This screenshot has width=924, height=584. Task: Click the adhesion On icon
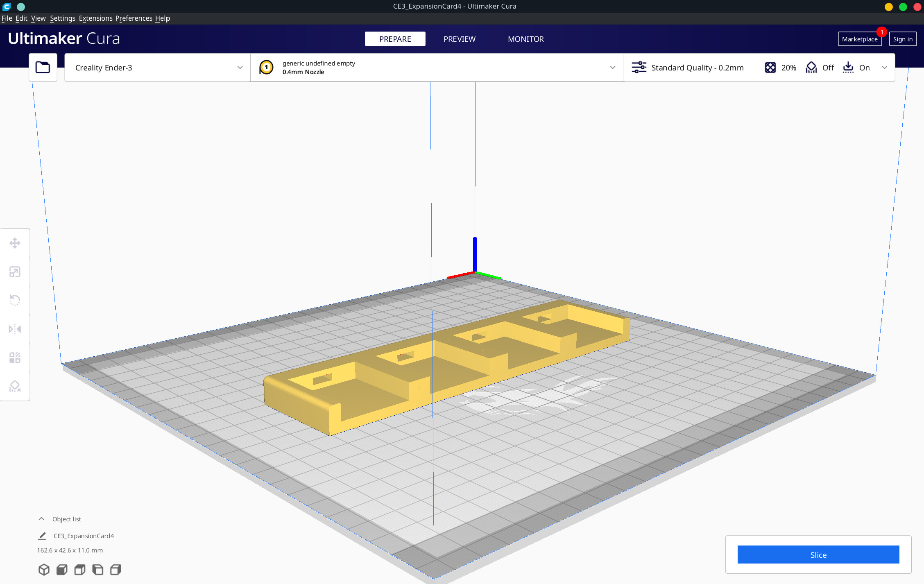(848, 68)
